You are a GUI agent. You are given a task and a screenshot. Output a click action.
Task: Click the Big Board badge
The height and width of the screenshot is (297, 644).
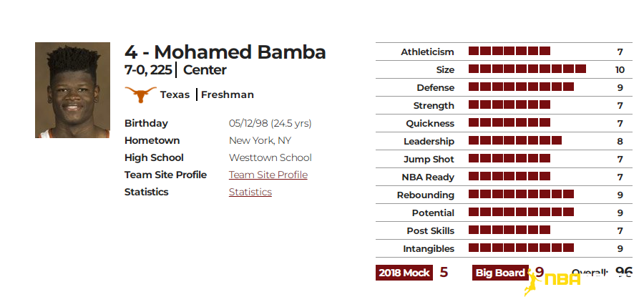coord(500,273)
